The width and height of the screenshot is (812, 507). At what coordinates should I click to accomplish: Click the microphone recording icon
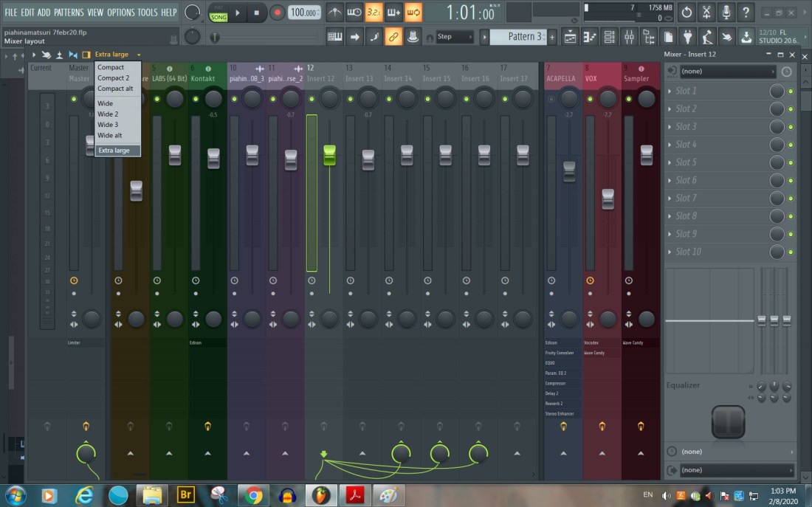tap(726, 13)
